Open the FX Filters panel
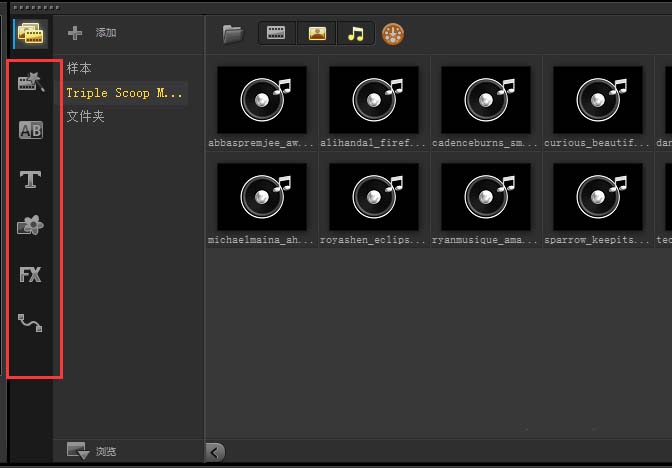The image size is (672, 468). click(x=30, y=274)
